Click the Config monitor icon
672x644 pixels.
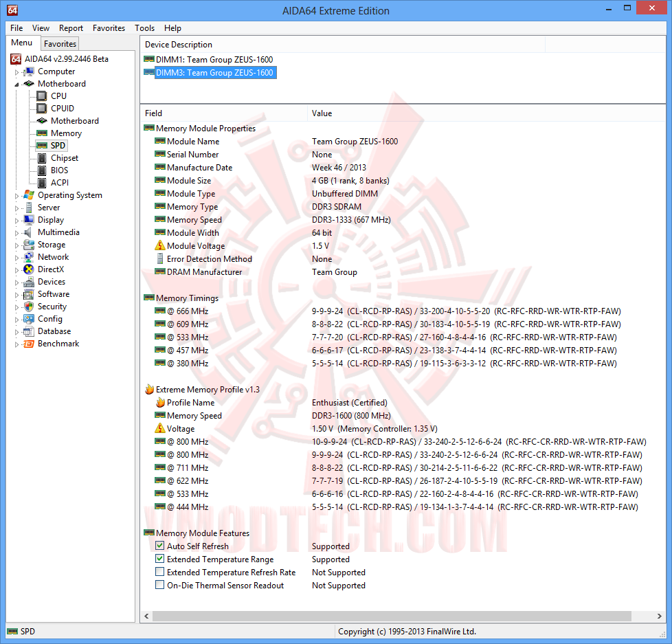[x=29, y=319]
